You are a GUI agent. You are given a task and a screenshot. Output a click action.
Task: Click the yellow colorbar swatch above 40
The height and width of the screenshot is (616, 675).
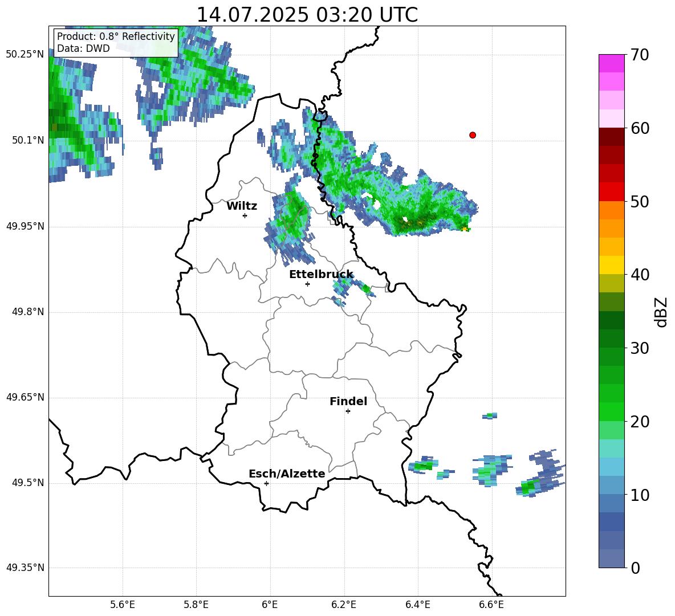pyautogui.click(x=612, y=266)
